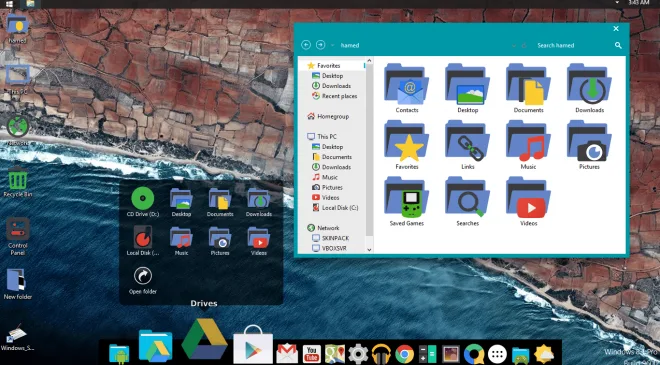Open the recent locations dropdown next to forward arrow
Image resolution: width=660 pixels, height=365 pixels.
pyautogui.click(x=333, y=45)
